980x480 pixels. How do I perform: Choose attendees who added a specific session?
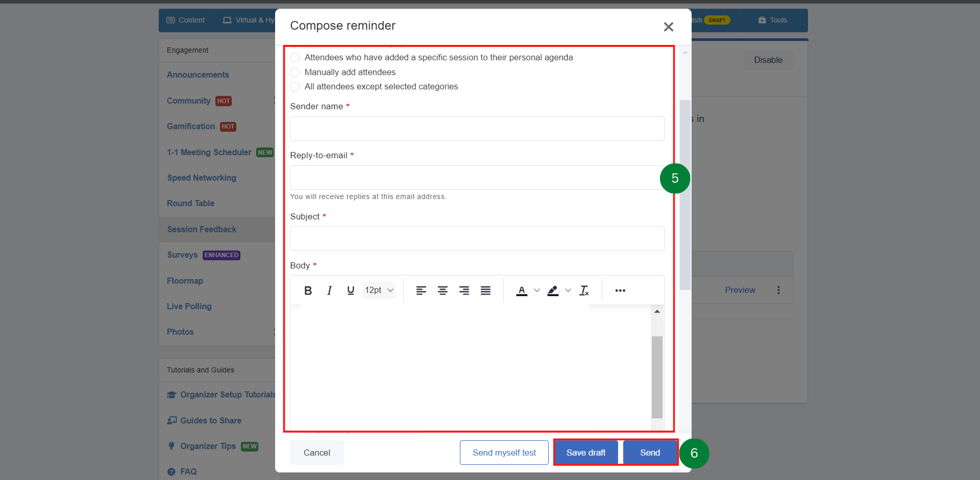click(x=295, y=57)
